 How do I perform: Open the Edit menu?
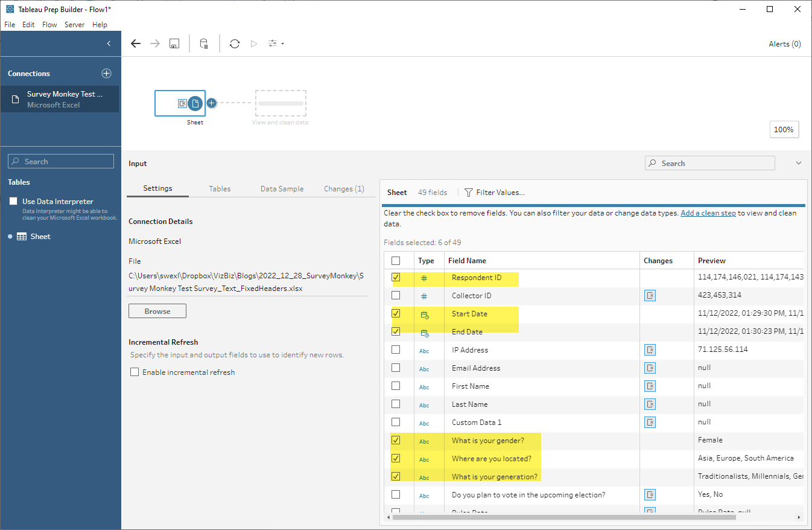[x=28, y=25]
